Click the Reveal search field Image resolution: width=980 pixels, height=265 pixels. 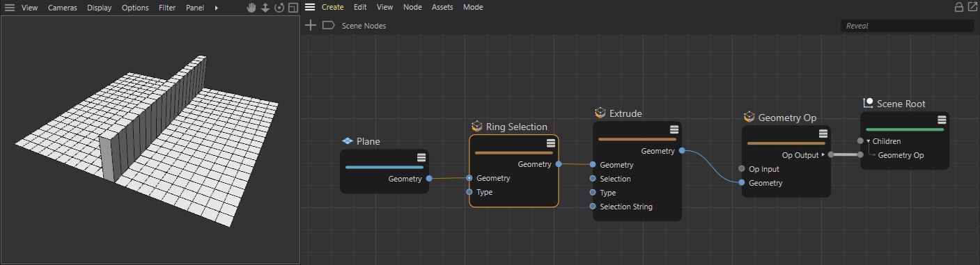[908, 26]
